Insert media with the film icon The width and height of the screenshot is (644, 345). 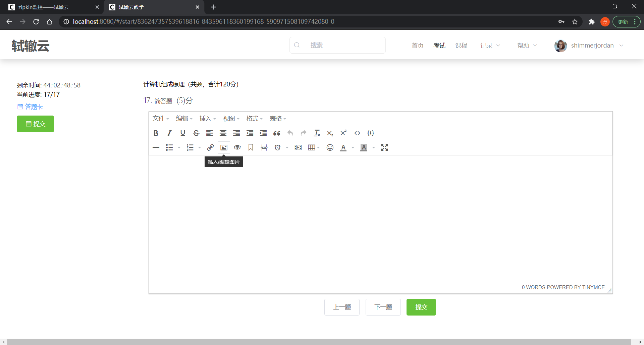[298, 147]
